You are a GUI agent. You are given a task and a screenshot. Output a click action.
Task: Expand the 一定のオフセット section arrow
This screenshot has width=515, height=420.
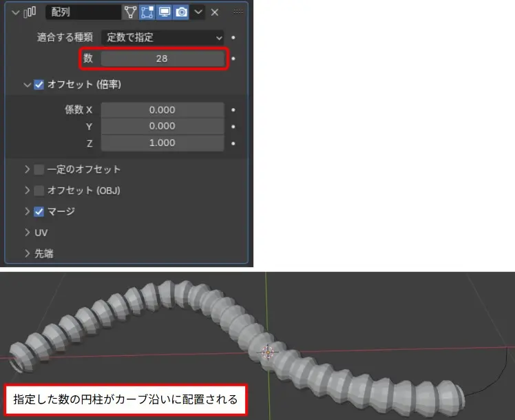point(27,169)
